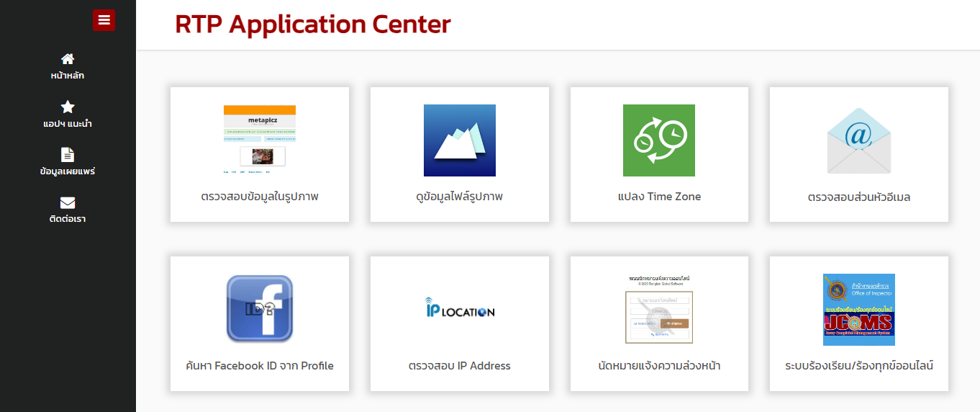
Task: Open the online appointment login thumbnail
Action: pos(659,308)
